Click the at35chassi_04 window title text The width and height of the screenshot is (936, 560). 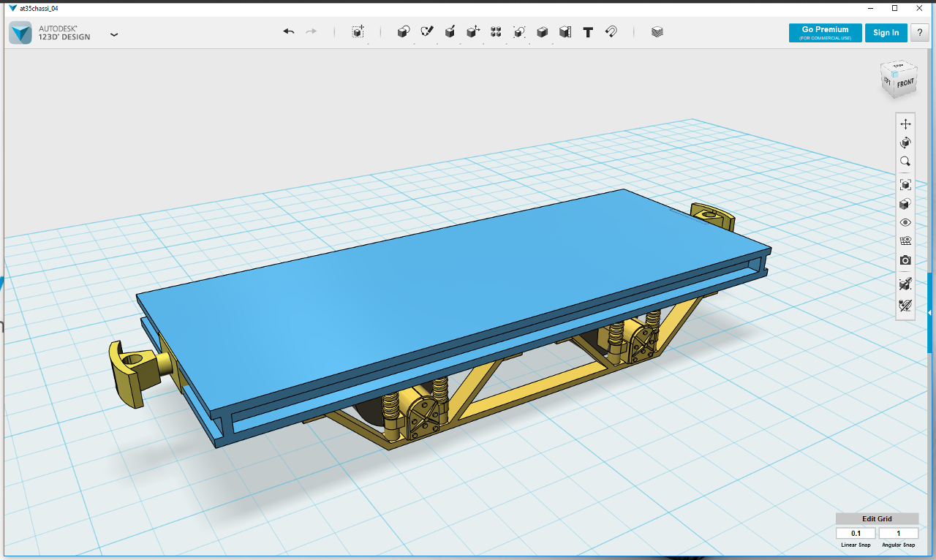39,8
